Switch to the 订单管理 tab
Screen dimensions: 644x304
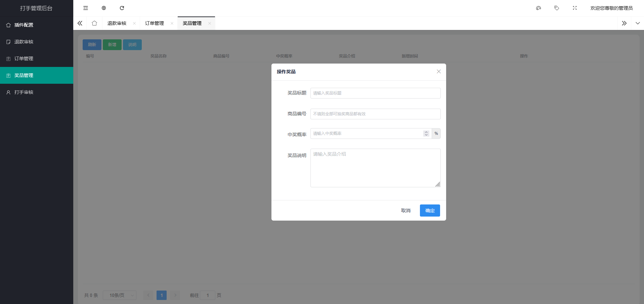click(155, 23)
